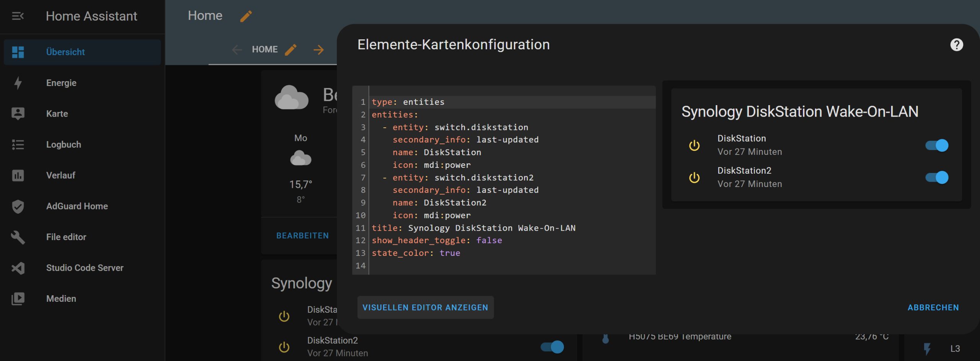980x361 pixels.
Task: Open Energie in the sidebar
Action: [61, 83]
